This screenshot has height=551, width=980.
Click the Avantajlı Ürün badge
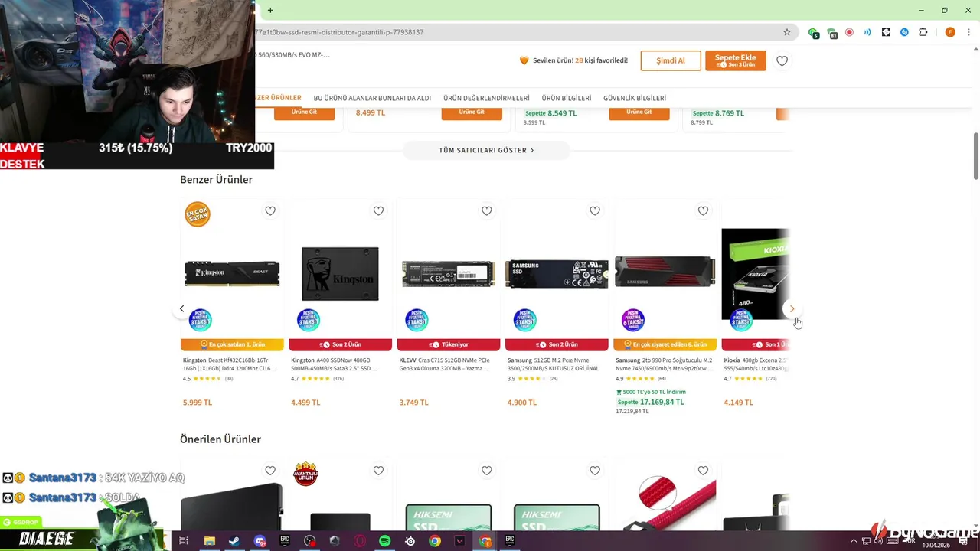305,473
